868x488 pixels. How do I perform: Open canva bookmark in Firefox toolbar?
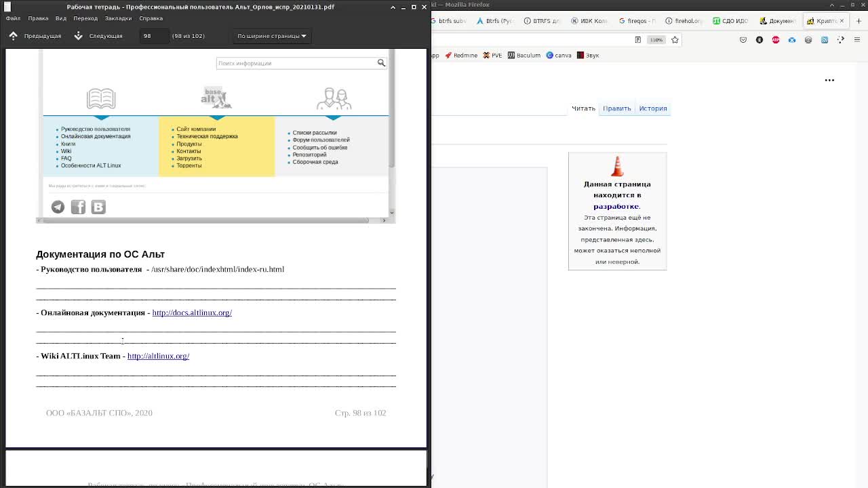559,56
